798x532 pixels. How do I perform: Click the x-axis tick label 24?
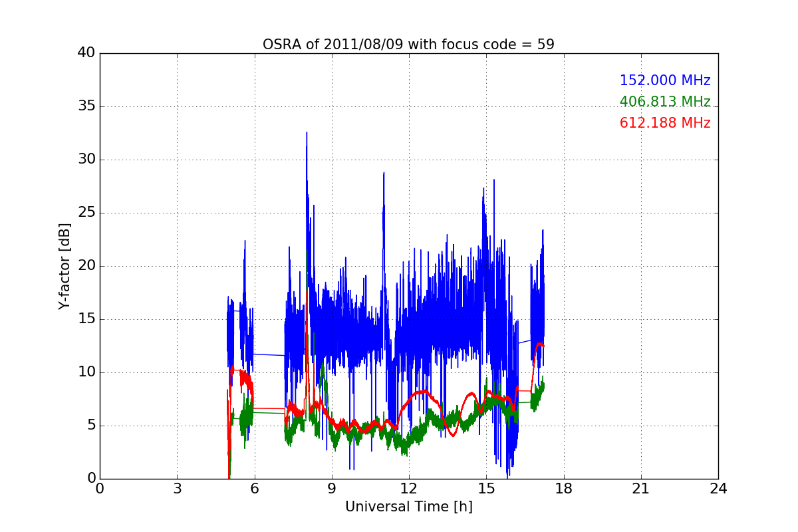718,489
